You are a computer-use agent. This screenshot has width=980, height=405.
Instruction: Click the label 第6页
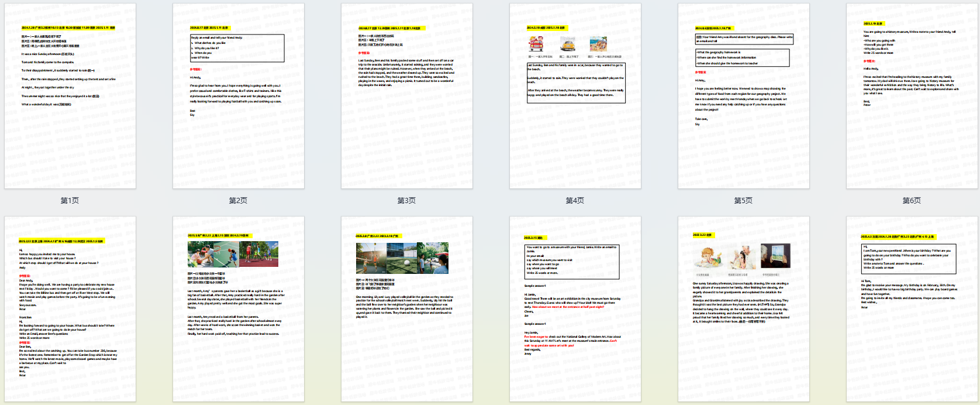[912, 200]
